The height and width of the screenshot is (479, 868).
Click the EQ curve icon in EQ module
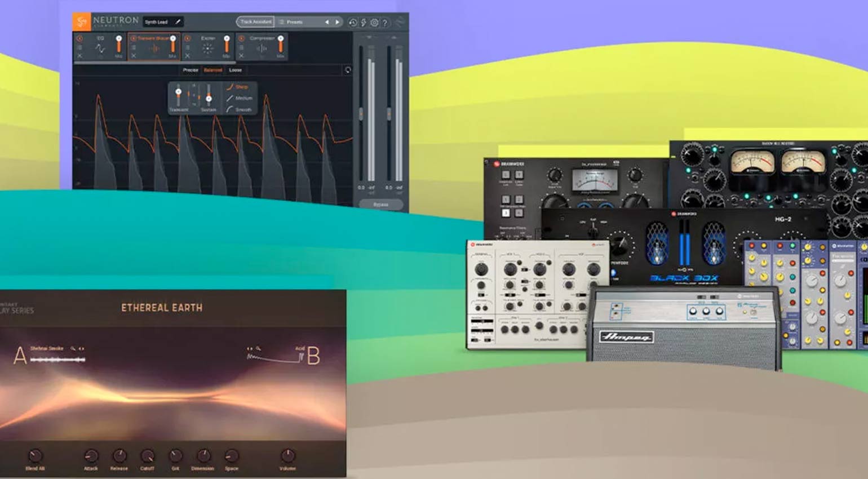(100, 49)
